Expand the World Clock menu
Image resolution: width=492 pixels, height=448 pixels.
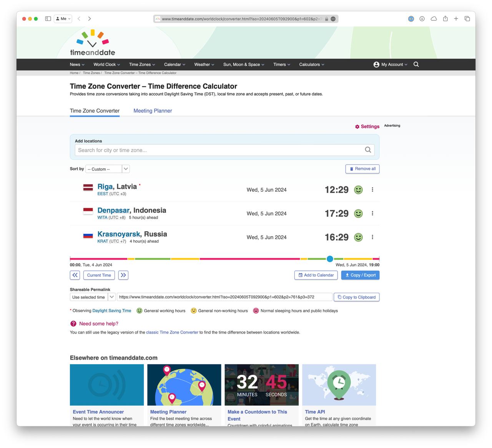click(x=107, y=65)
